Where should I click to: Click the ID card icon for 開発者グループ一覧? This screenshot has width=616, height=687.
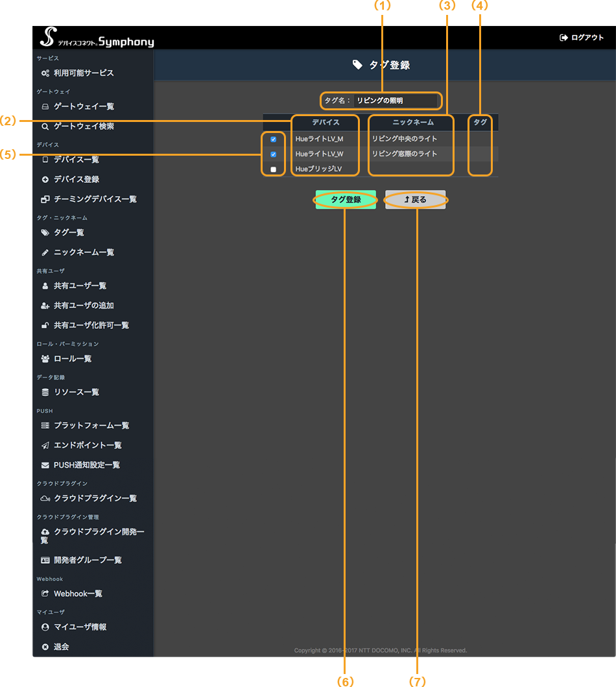tap(45, 560)
